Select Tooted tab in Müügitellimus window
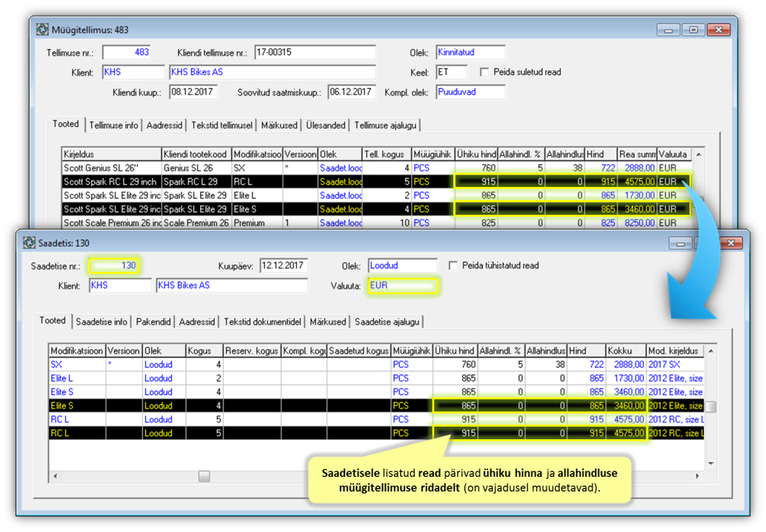This screenshot has width=766, height=532. tap(66, 124)
